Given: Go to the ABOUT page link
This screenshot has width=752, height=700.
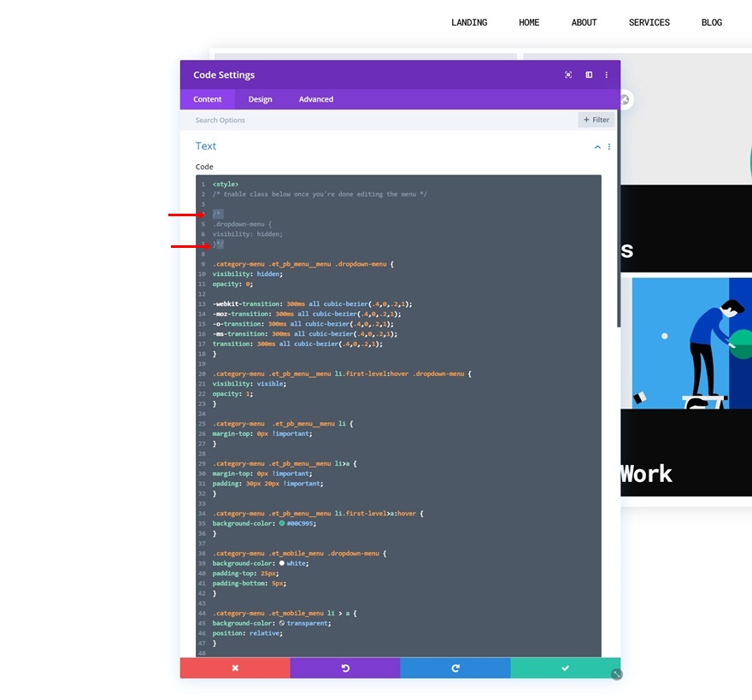Looking at the screenshot, I should 584,22.
